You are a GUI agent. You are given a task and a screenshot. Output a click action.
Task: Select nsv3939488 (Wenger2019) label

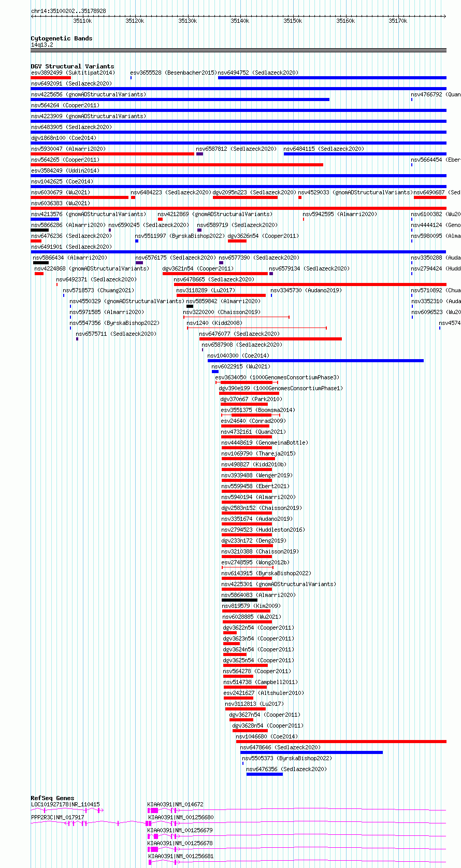tap(257, 475)
